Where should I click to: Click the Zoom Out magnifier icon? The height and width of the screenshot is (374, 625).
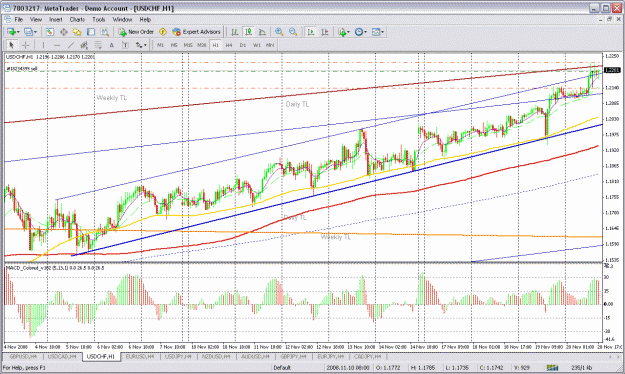point(293,32)
